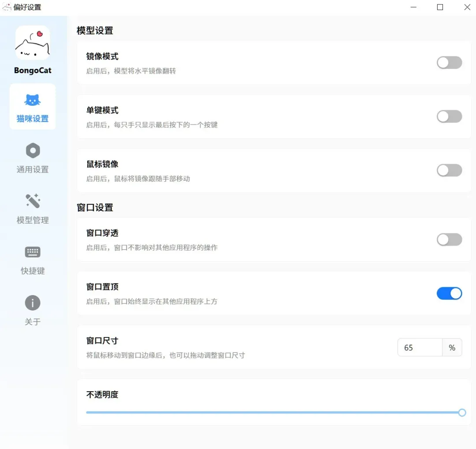
Task: Click description 启用后，鼠标将镜像跟随手部移动
Action: 138,179
